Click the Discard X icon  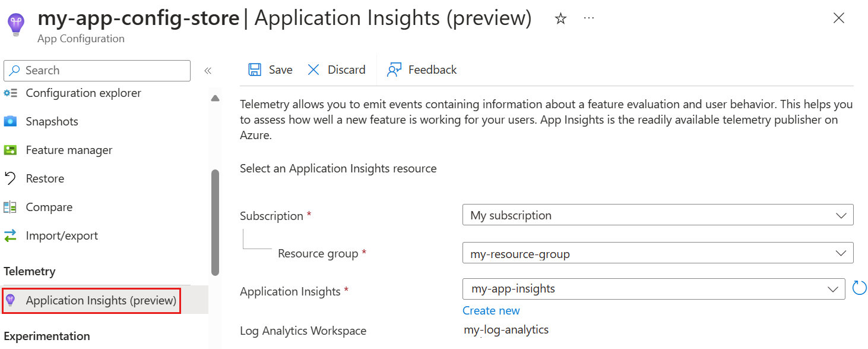[x=313, y=70]
